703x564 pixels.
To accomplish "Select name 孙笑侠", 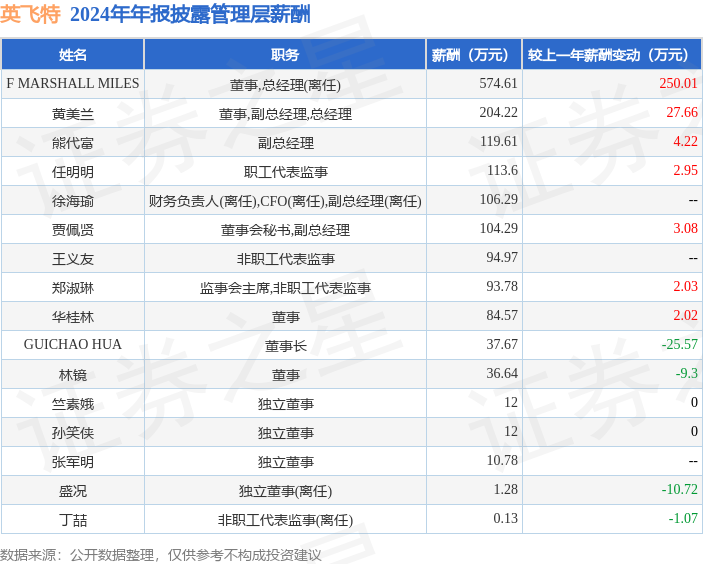I will [73, 433].
